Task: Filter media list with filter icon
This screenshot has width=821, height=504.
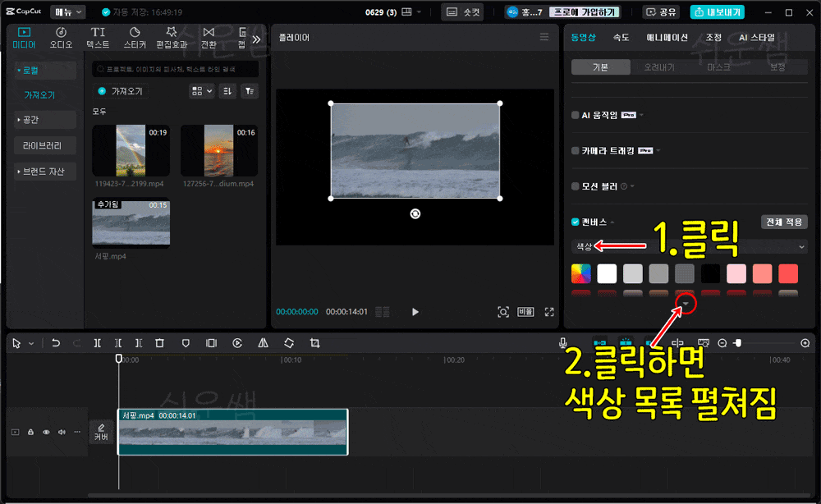Action: 250,91
